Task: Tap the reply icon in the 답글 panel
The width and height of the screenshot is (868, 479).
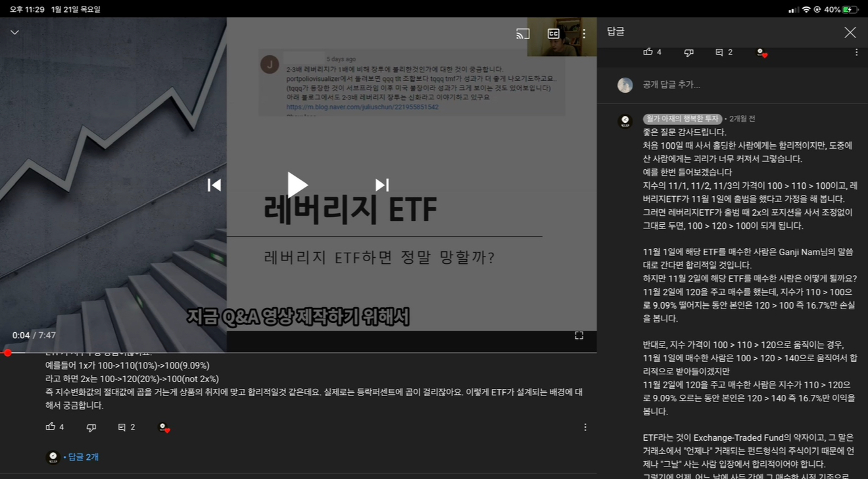Action: (x=719, y=52)
